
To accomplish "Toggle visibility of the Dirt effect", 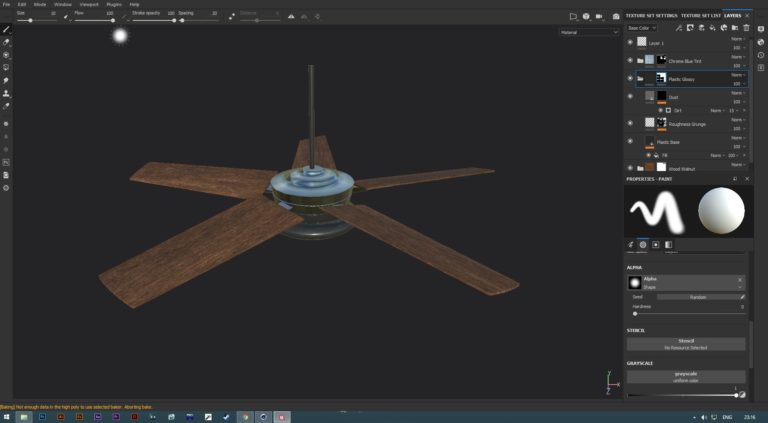I will 660,110.
